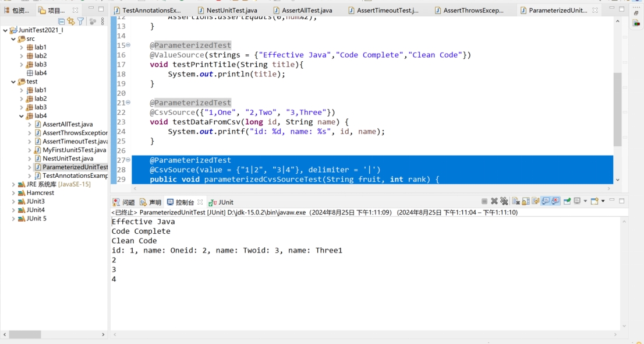Open the package explorer Filters funnel
This screenshot has width=644, height=344.
coord(80,20)
